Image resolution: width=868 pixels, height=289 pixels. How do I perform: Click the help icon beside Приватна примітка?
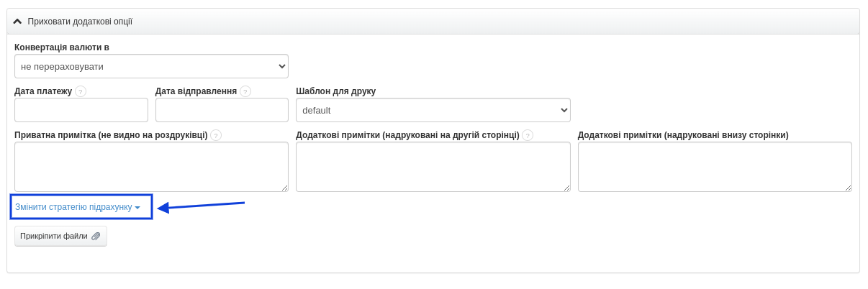pyautogui.click(x=216, y=135)
